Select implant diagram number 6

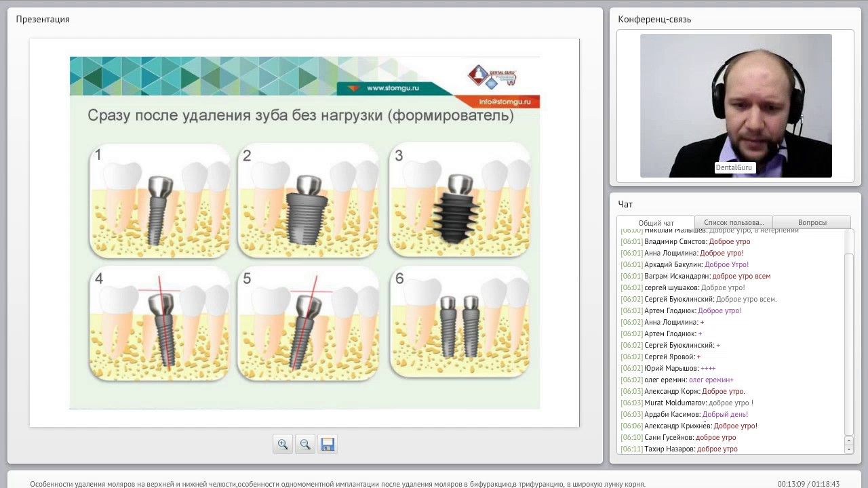(x=460, y=322)
